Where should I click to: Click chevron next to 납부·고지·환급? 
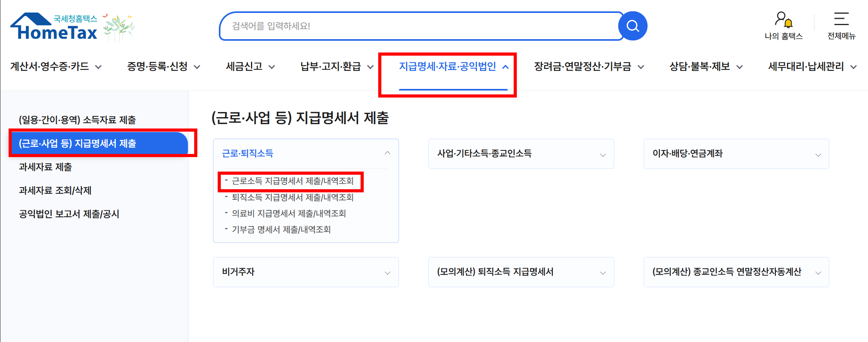coord(370,67)
